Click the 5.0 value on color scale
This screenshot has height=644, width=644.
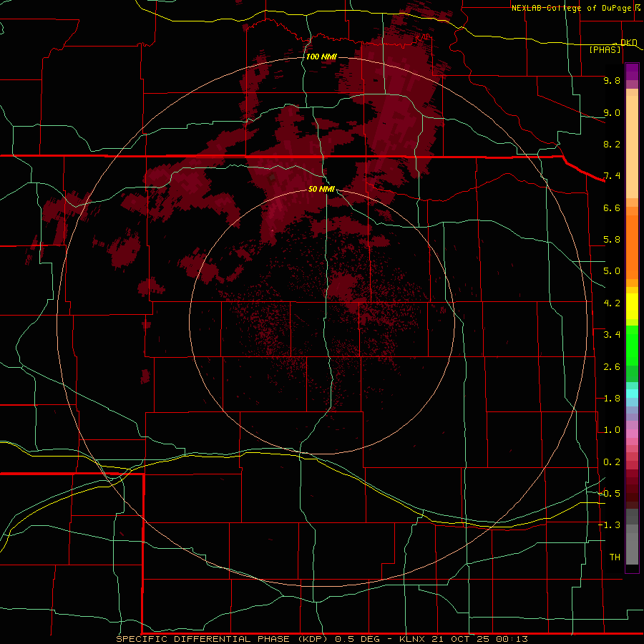[x=612, y=271]
